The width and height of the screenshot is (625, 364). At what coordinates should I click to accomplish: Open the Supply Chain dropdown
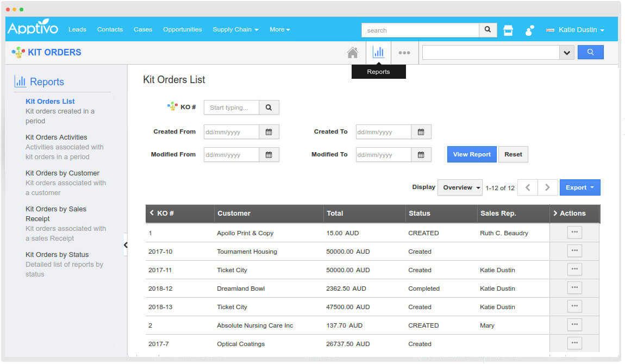235,29
